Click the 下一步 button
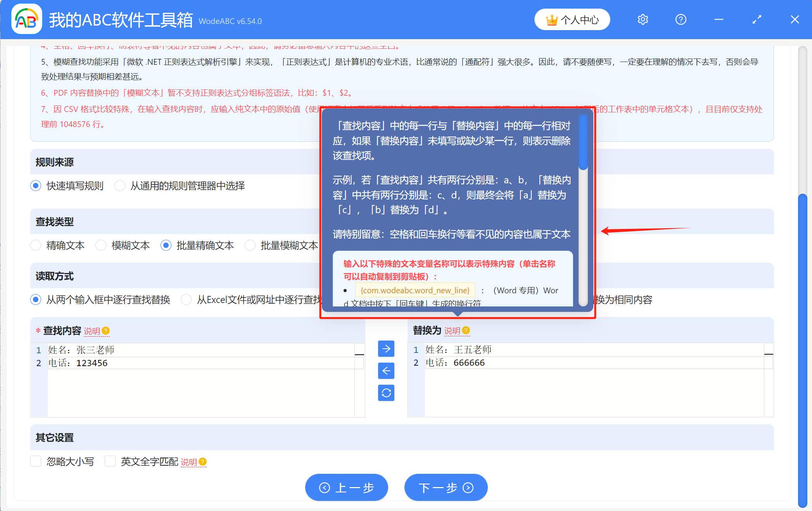 (446, 488)
